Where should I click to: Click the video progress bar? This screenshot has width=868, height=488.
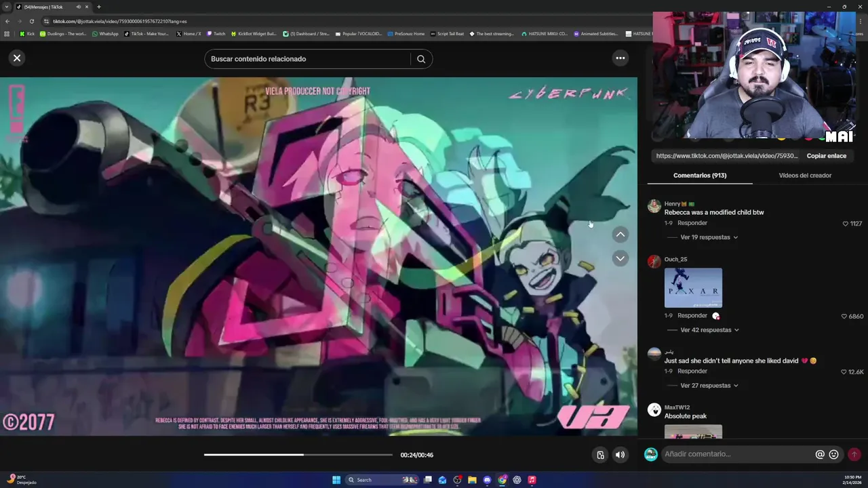(298, 455)
